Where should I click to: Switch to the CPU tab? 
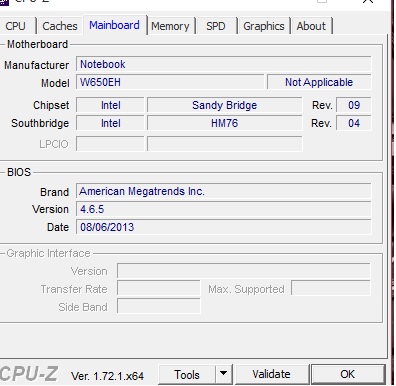(x=16, y=26)
